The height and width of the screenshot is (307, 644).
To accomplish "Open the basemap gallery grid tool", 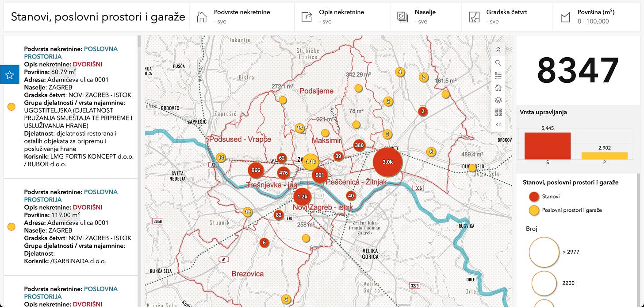I will pos(498,112).
